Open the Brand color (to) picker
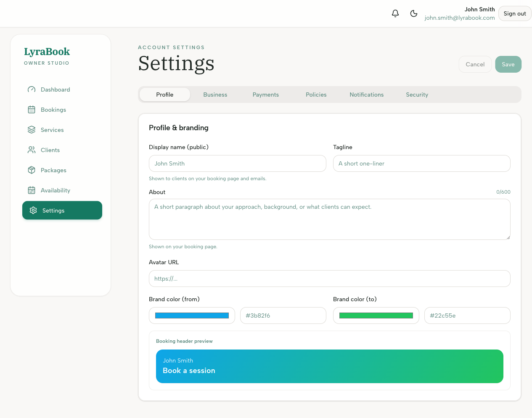The height and width of the screenshot is (418, 532). point(376,315)
